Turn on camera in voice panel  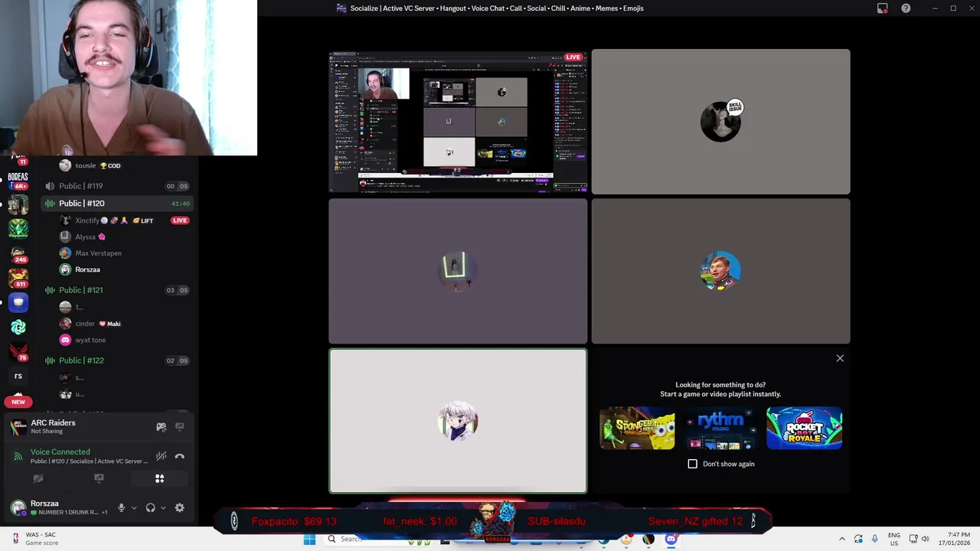tap(38, 478)
